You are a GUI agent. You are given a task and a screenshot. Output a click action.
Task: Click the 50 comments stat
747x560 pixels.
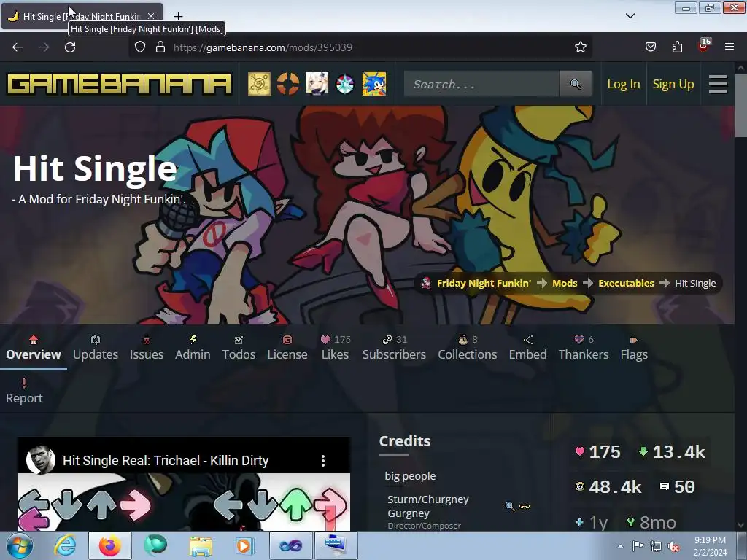678,486
